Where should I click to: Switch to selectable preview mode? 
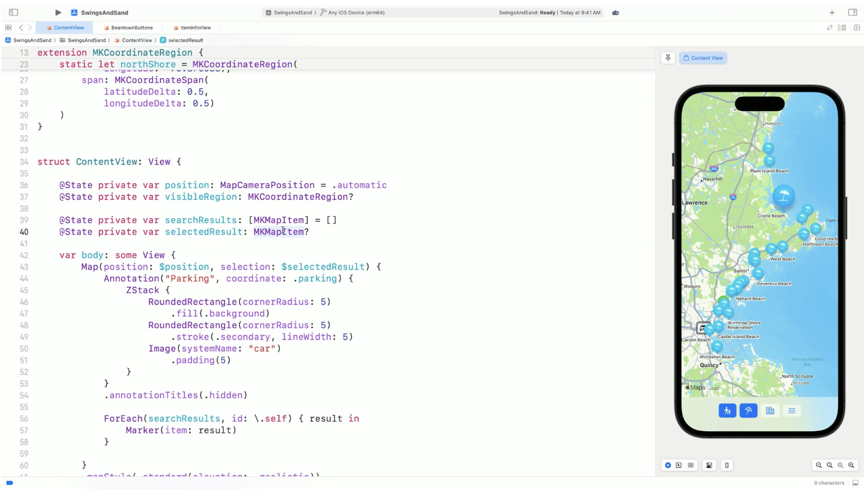(679, 465)
